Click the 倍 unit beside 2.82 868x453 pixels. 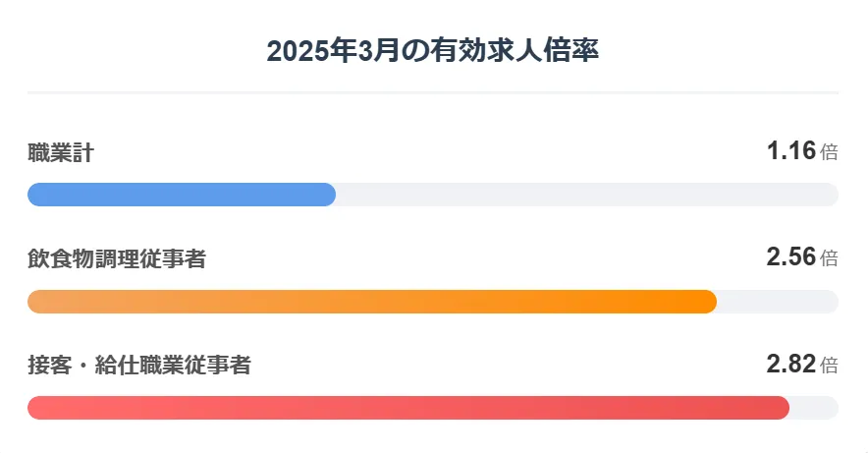click(x=829, y=366)
